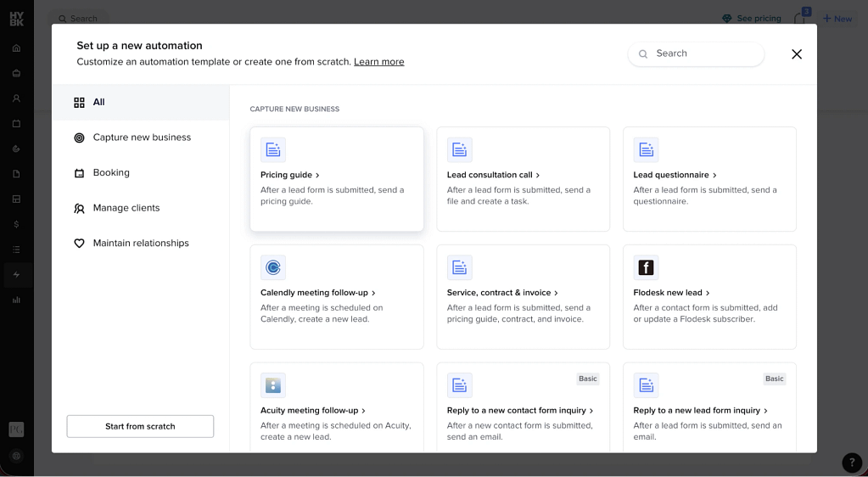Click the settings icon at sidebar bottom

tap(17, 456)
